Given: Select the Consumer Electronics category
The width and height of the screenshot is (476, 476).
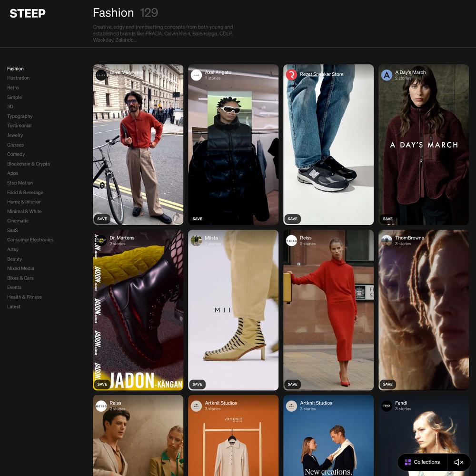Looking at the screenshot, I should pyautogui.click(x=30, y=240).
